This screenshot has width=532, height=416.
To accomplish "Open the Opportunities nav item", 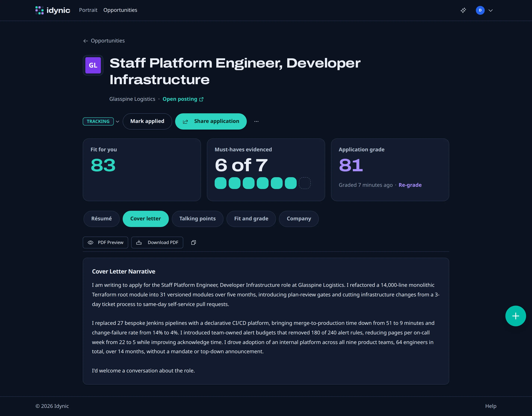I will point(120,10).
